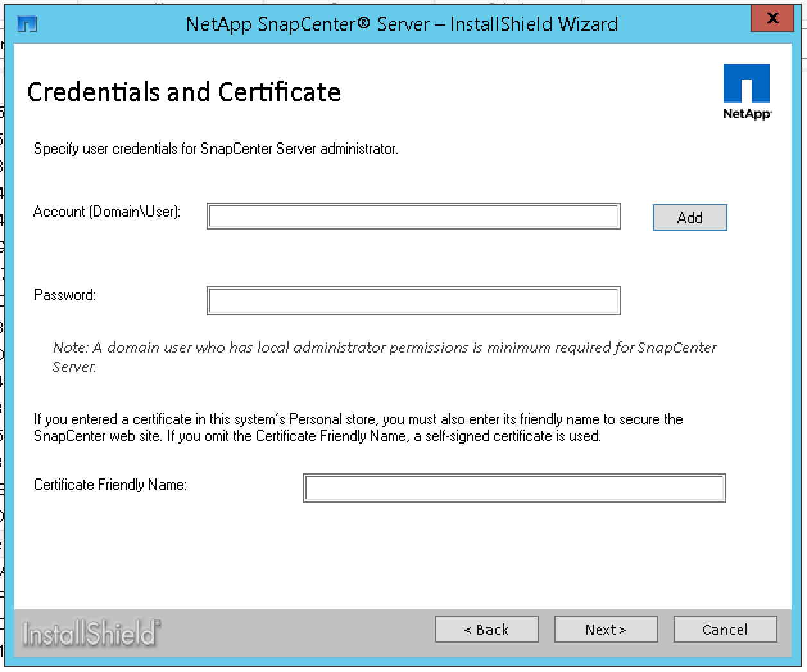Cancel the SnapCenter Server installation
The width and height of the screenshot is (807, 672).
click(x=725, y=629)
